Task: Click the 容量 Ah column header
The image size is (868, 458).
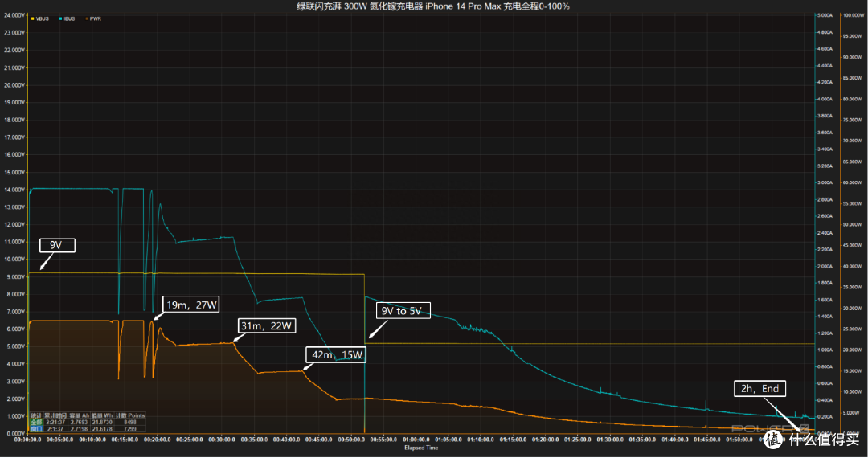Action: click(x=79, y=415)
